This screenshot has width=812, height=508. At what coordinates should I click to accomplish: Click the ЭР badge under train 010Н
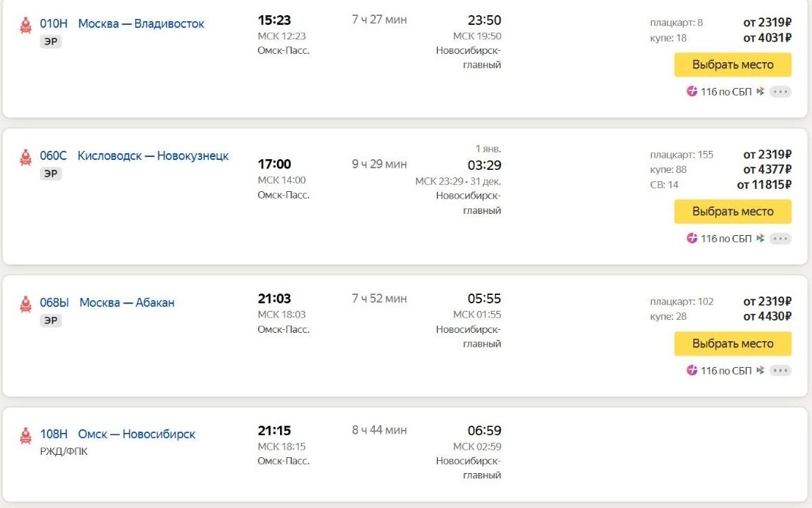click(x=51, y=42)
